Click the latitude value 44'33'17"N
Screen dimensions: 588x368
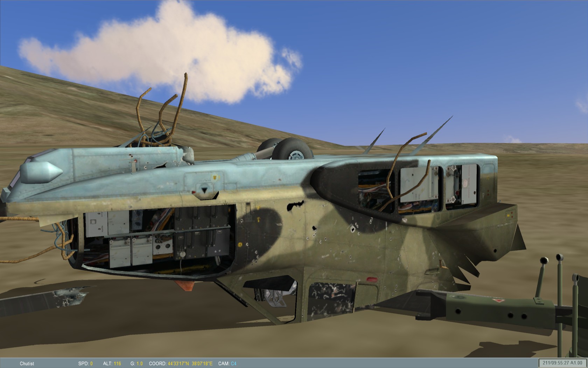[x=178, y=363]
